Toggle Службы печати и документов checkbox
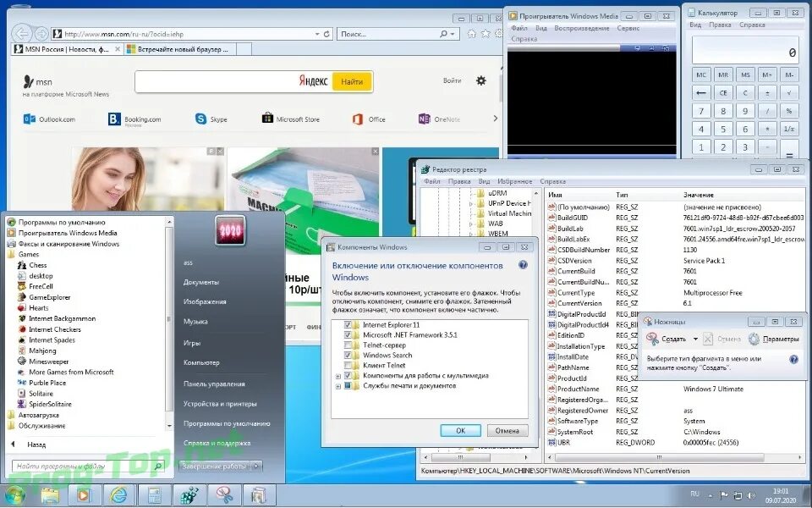This screenshot has width=812, height=508. tap(348, 386)
